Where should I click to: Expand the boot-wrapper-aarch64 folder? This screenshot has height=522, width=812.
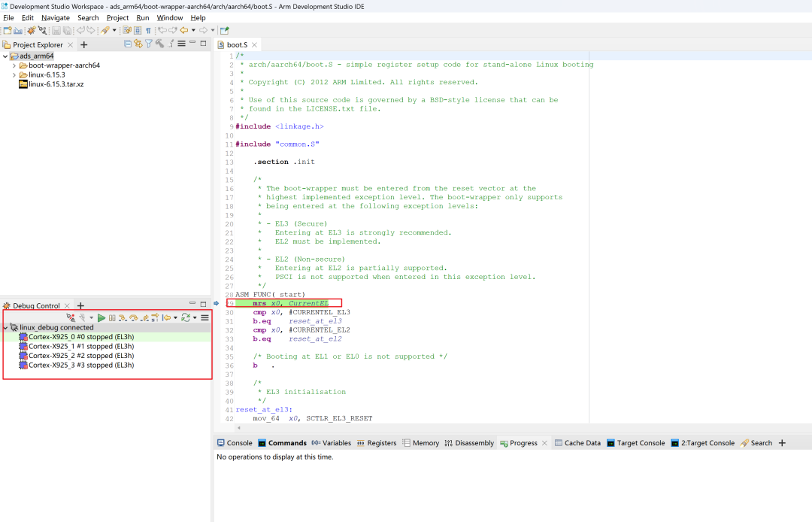(15, 65)
